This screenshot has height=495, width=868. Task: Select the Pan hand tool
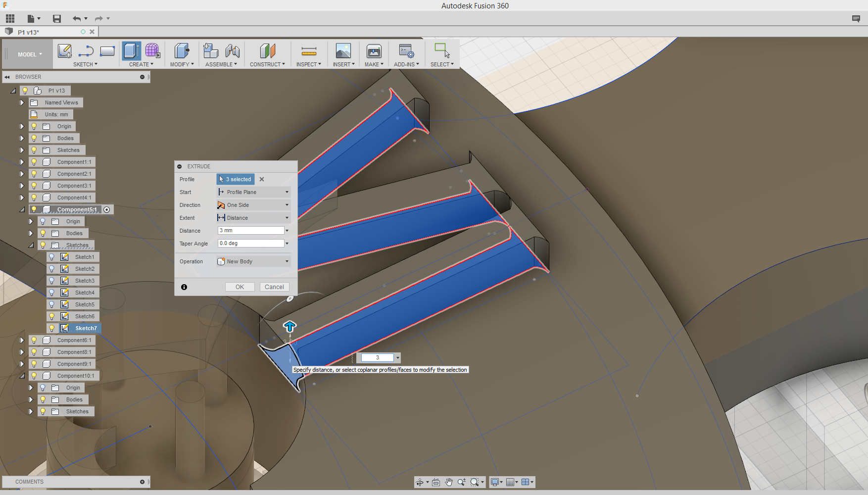(448, 482)
